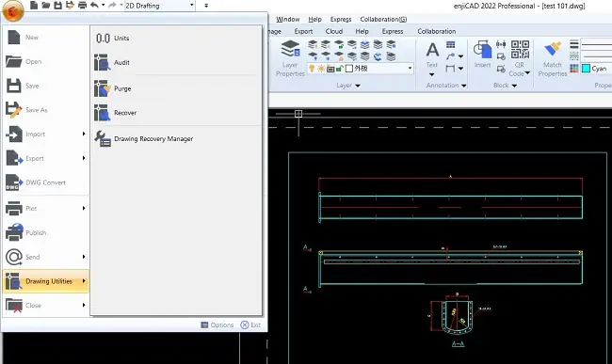Click the Cyan color swatch
The width and height of the screenshot is (612, 364).
586,69
